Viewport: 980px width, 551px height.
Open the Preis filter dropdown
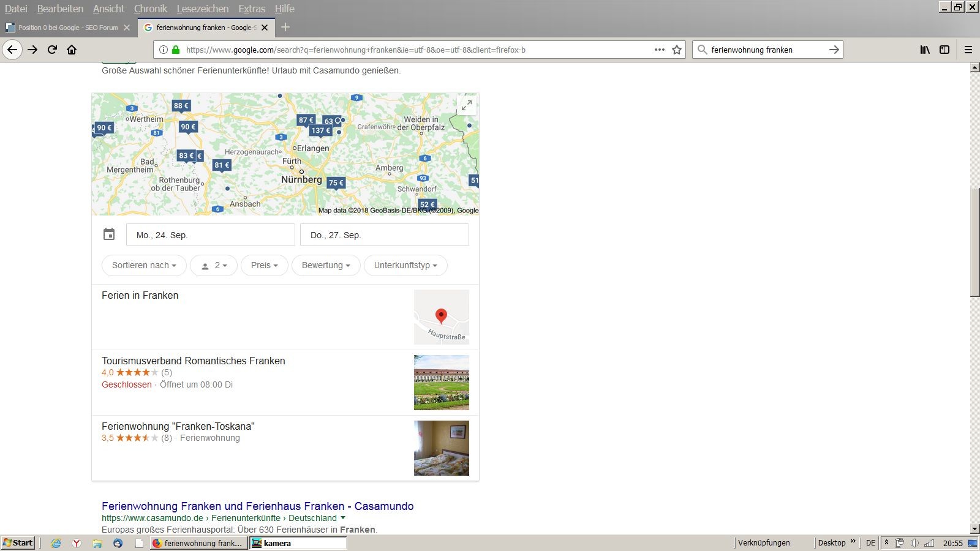point(264,265)
